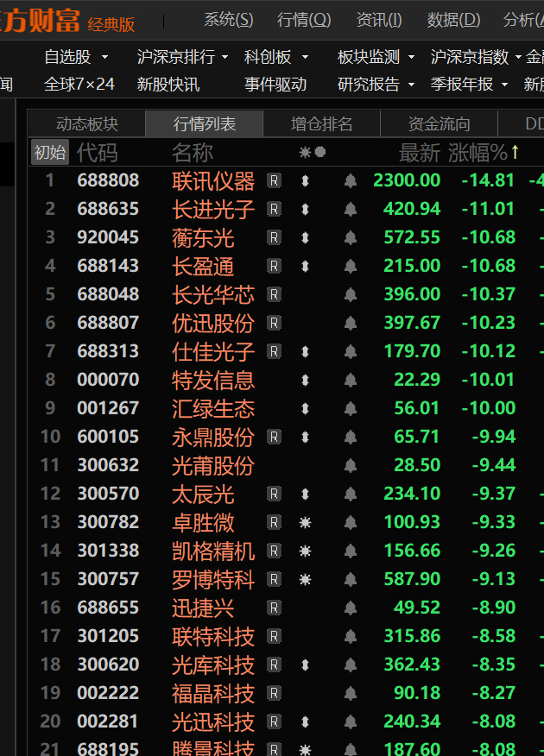The width and height of the screenshot is (544, 756).
Task: Click the bell alert icon for 长进光子
Action: click(x=351, y=209)
